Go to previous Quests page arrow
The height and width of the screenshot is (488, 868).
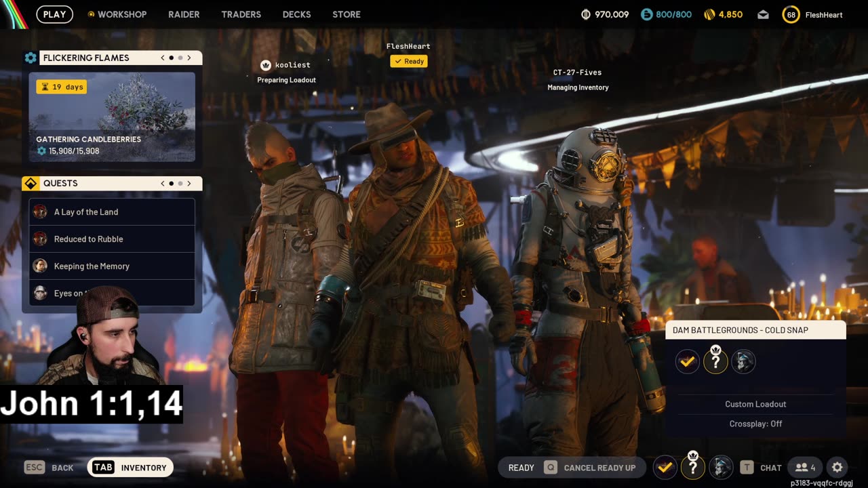pos(163,183)
